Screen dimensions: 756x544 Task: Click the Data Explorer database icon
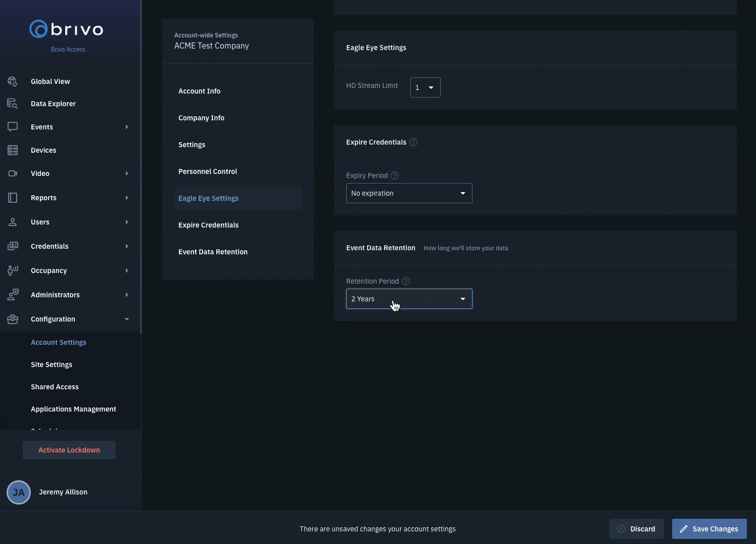point(13,104)
